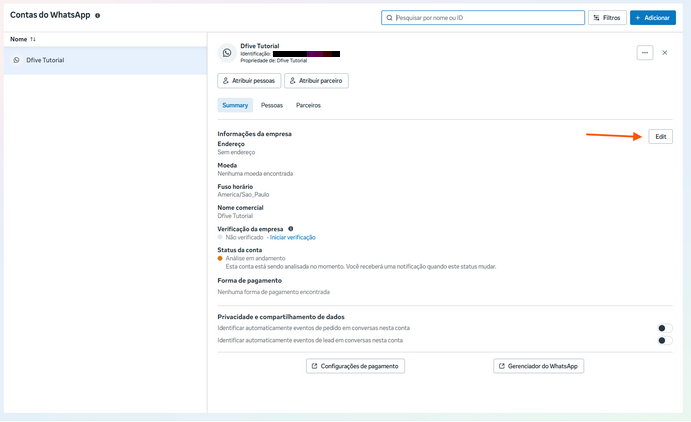Click the Adicionar button

click(x=652, y=18)
